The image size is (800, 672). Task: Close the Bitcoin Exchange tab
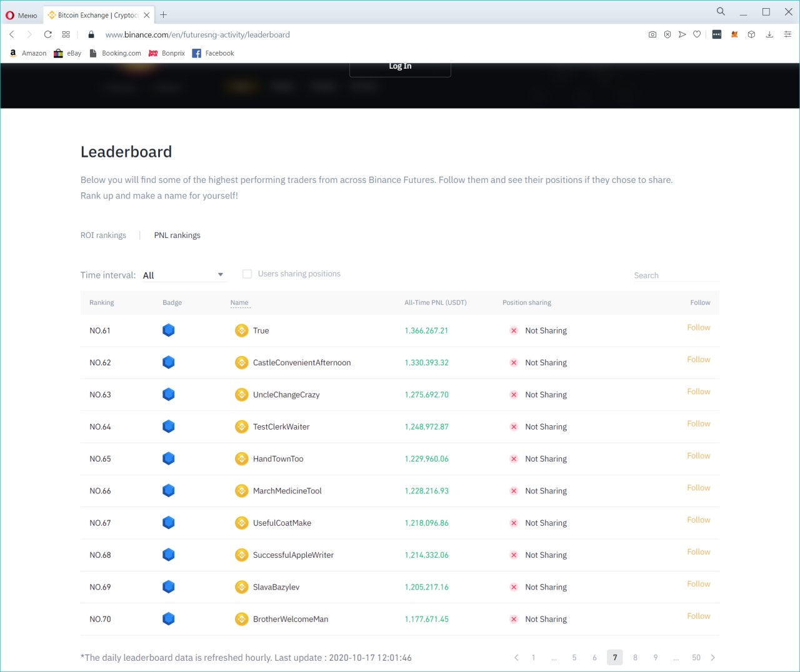pos(147,15)
